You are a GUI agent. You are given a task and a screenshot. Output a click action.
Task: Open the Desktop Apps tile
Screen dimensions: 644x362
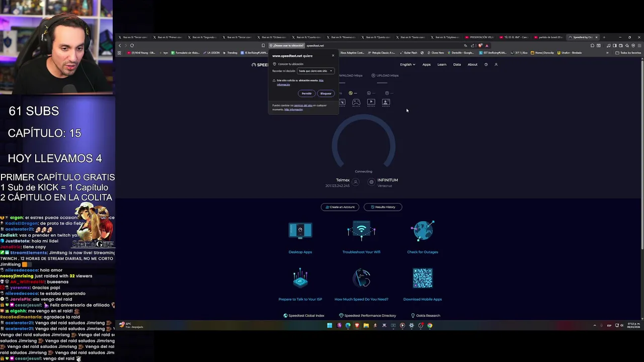coord(300,238)
